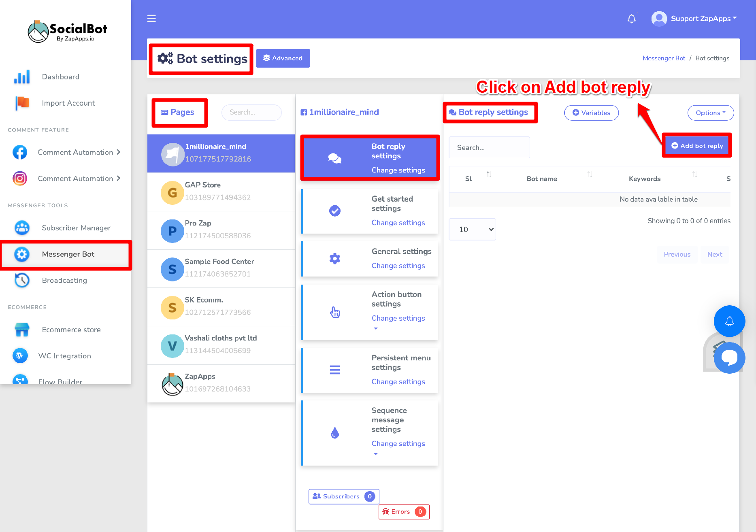
Task: Open Dashboard via bar chart icon
Action: [22, 77]
